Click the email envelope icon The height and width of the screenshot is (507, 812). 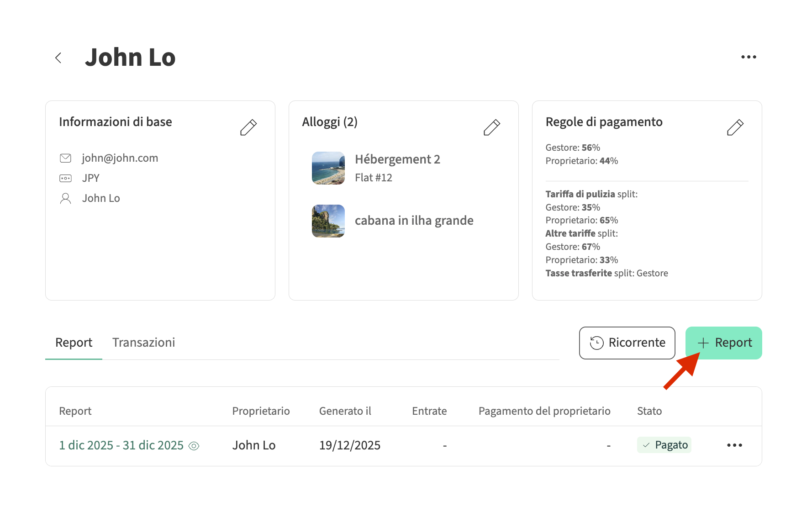(66, 158)
